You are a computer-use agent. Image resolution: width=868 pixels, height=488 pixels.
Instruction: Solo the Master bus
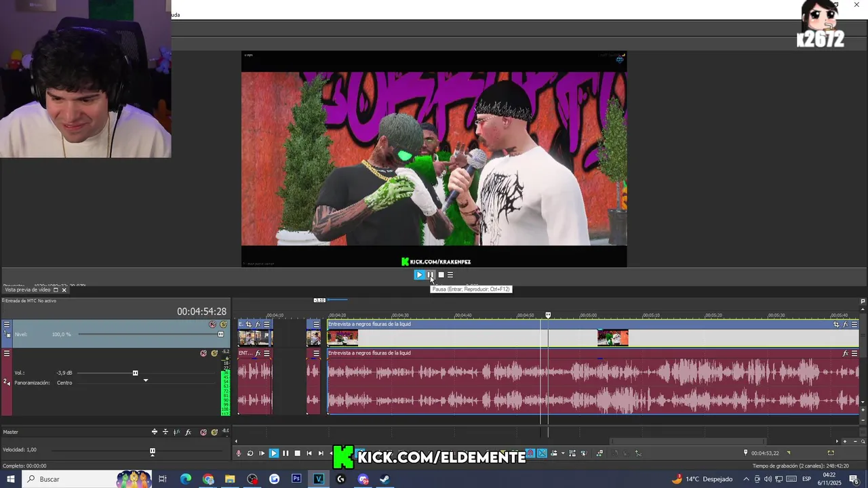[214, 432]
